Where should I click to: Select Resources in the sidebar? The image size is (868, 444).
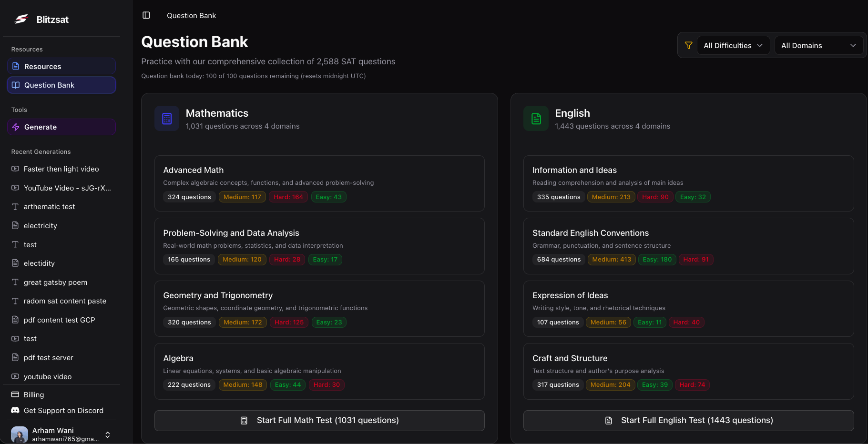(61, 66)
